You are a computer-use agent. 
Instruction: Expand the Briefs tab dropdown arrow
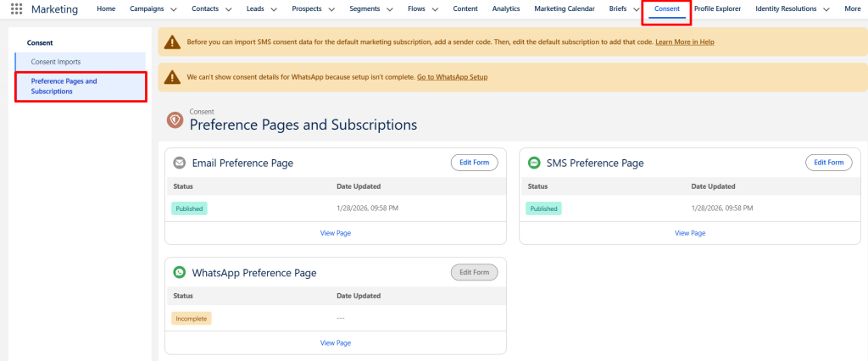coord(637,9)
